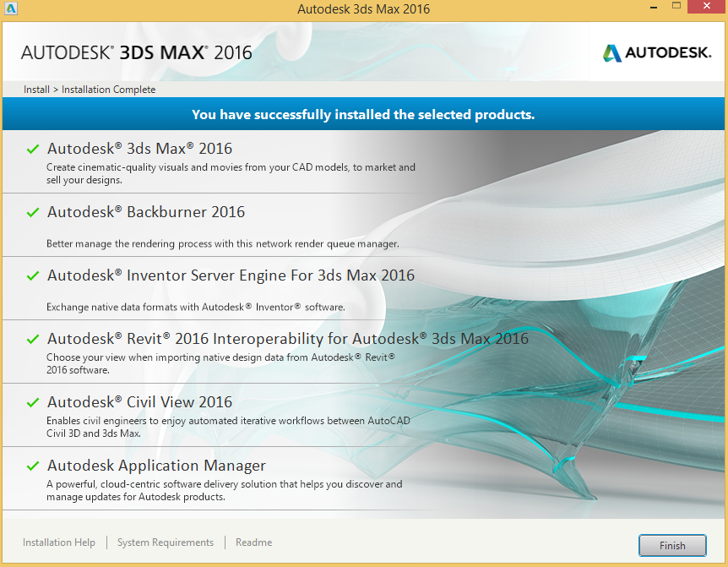
Task: Click the Finish button
Action: (x=672, y=545)
